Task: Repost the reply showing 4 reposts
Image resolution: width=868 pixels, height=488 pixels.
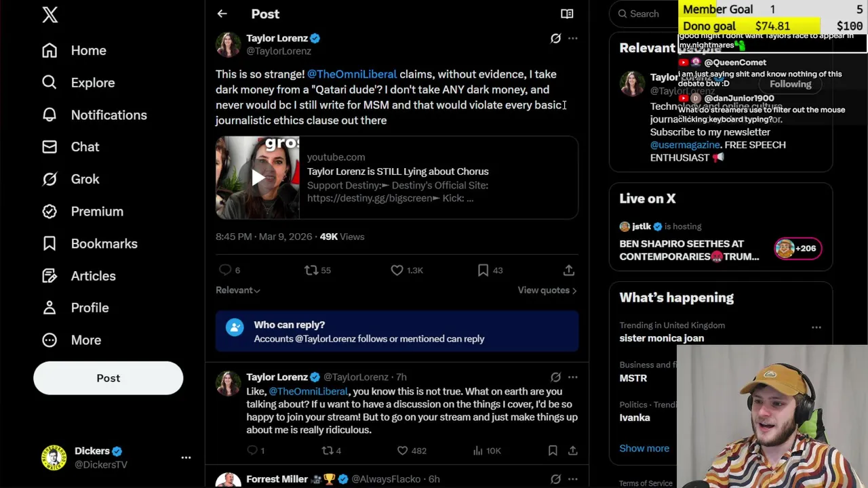Action: tap(328, 450)
